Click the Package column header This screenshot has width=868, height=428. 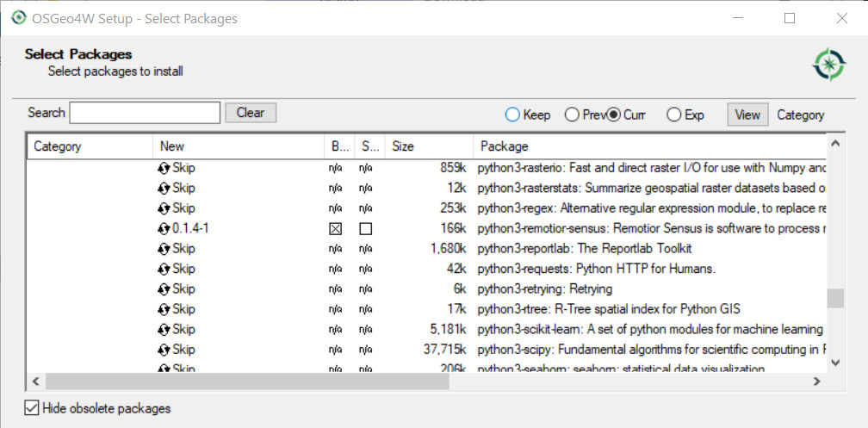[650, 146]
